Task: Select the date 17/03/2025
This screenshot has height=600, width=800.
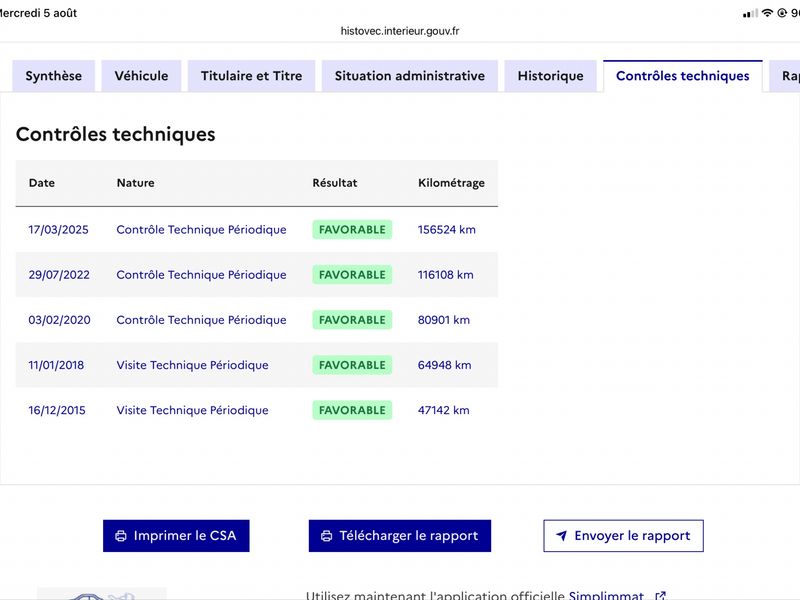Action: pyautogui.click(x=59, y=230)
